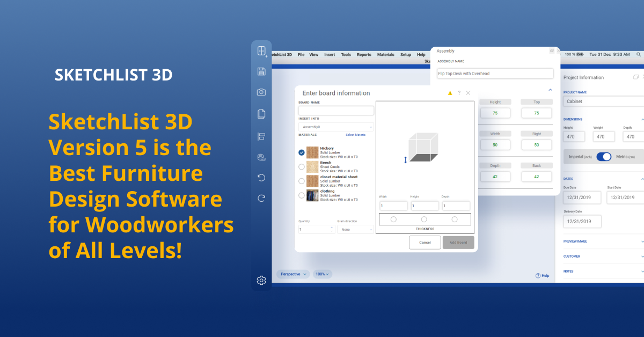Open the Reports menu
The width and height of the screenshot is (644, 337).
coord(364,55)
